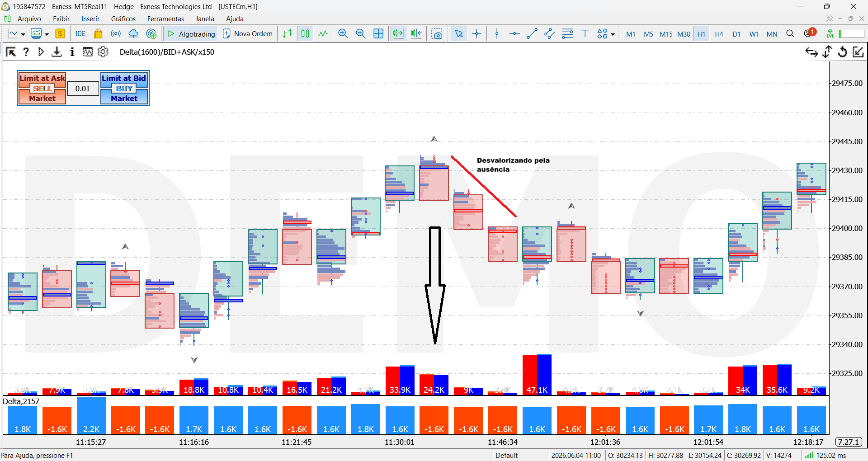Expand the chart type dropdown arrow
This screenshot has height=461, width=868.
tap(23, 34)
